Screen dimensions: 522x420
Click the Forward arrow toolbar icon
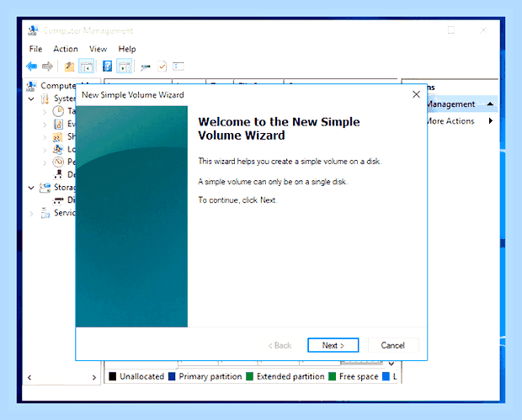point(47,66)
